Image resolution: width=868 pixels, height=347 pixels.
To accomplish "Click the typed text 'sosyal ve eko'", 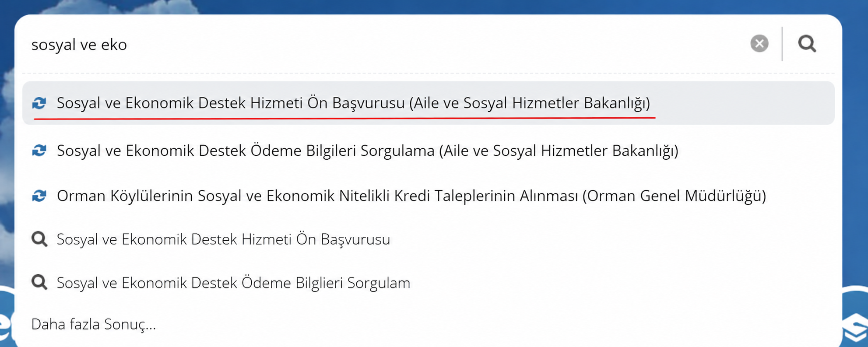I will (79, 44).
